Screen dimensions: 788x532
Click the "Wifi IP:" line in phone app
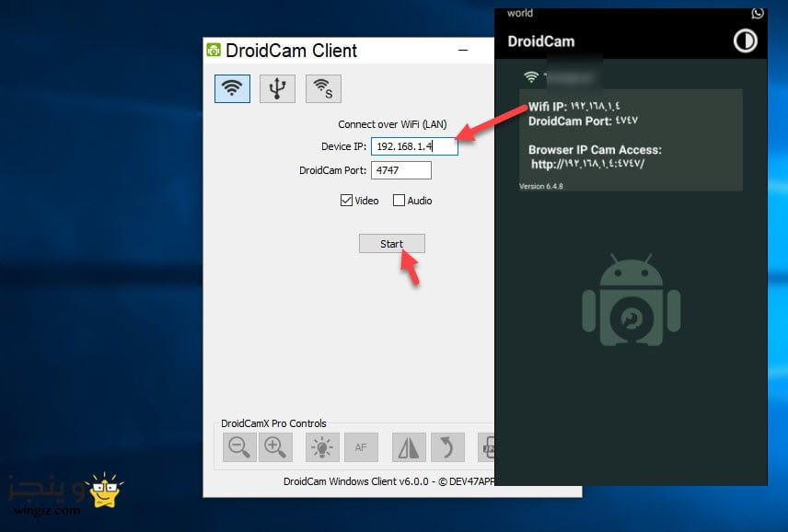tap(574, 106)
